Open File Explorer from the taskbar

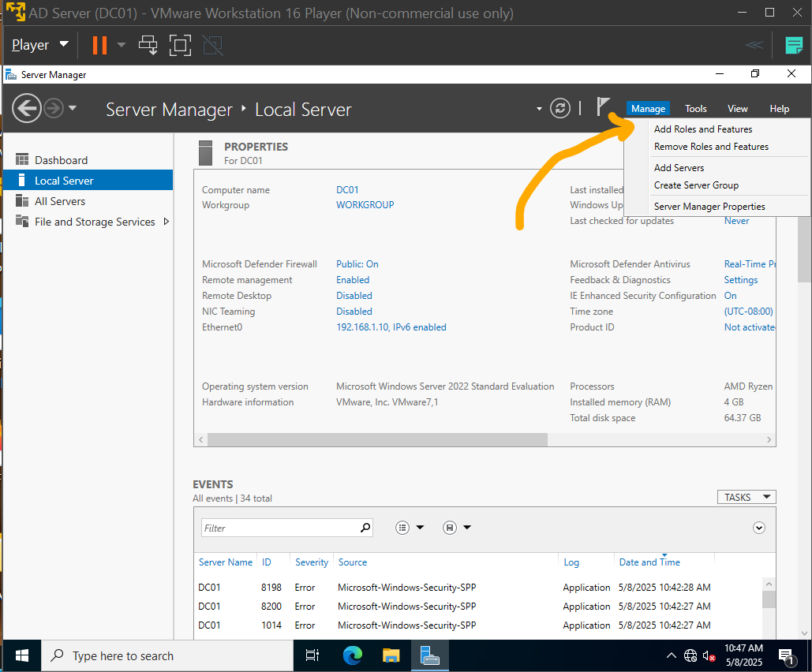point(391,656)
